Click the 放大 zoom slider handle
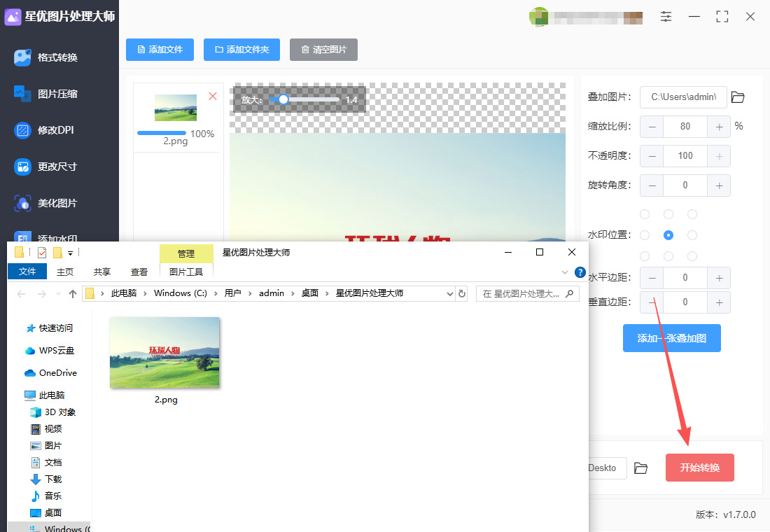This screenshot has width=770, height=532. pyautogui.click(x=283, y=100)
